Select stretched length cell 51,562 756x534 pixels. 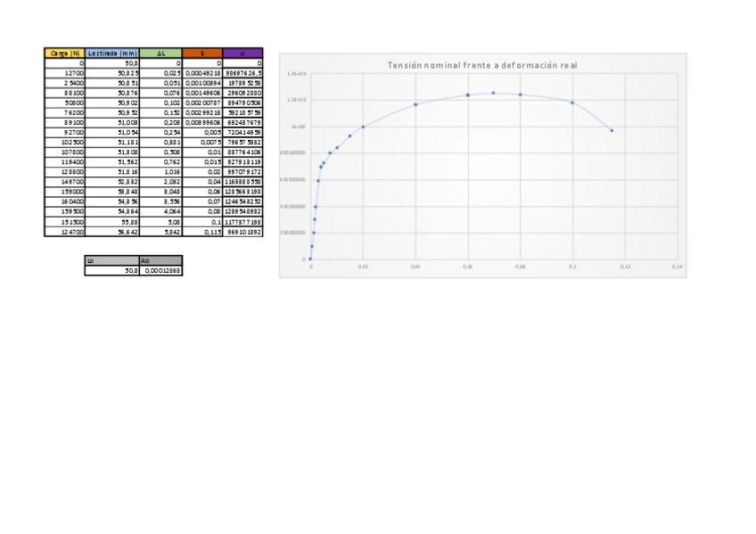112,162
